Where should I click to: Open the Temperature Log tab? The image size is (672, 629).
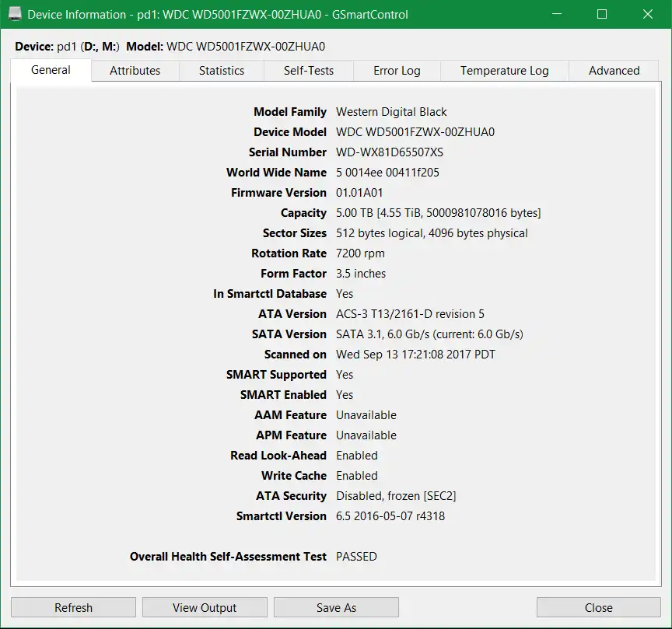(504, 70)
